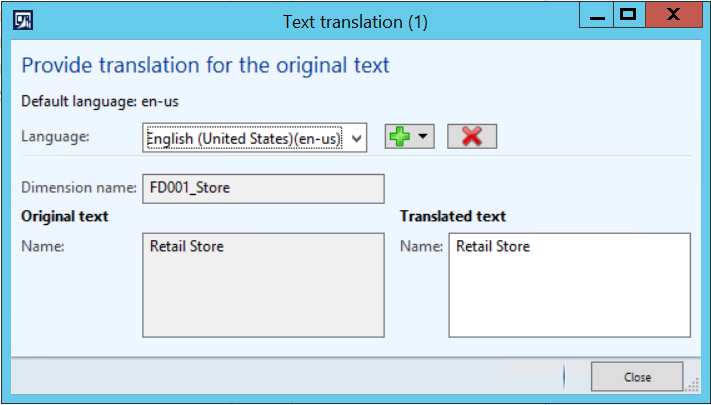The image size is (711, 405).
Task: Click the Provide translation heading
Action: coord(205,66)
